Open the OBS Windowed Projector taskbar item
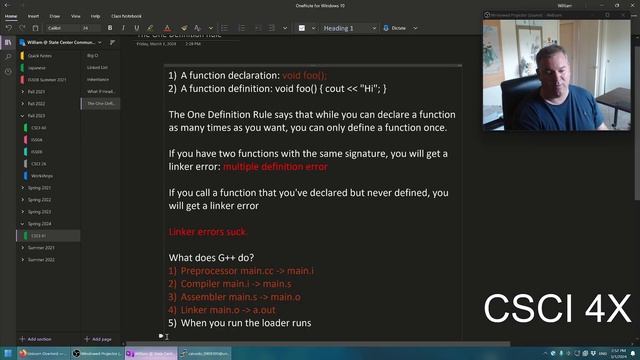The height and width of the screenshot is (360, 640). click(97, 353)
